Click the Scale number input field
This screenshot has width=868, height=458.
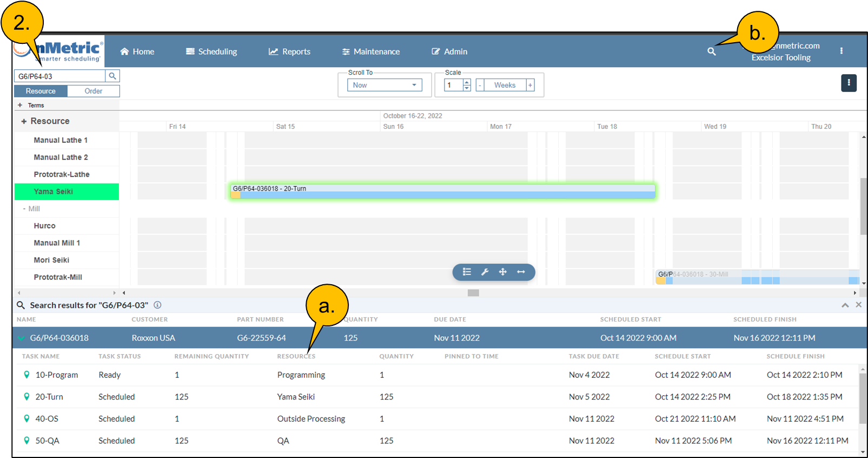pyautogui.click(x=454, y=85)
